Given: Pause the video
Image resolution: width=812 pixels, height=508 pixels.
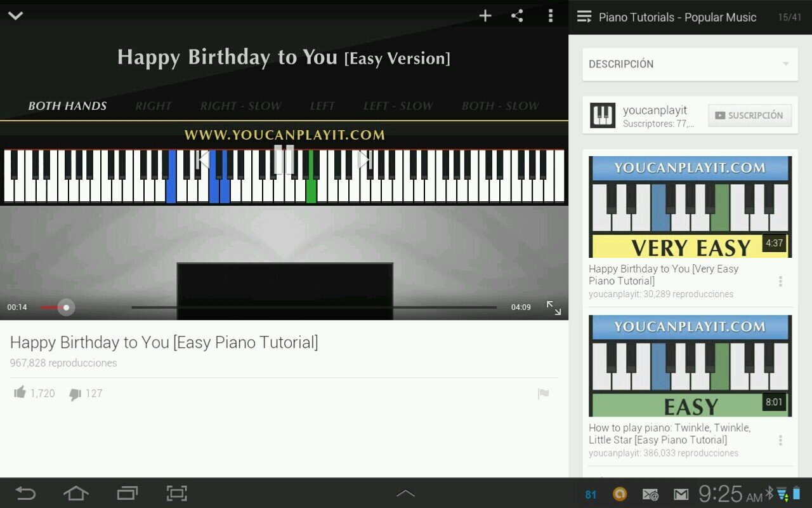Looking at the screenshot, I should 284,159.
